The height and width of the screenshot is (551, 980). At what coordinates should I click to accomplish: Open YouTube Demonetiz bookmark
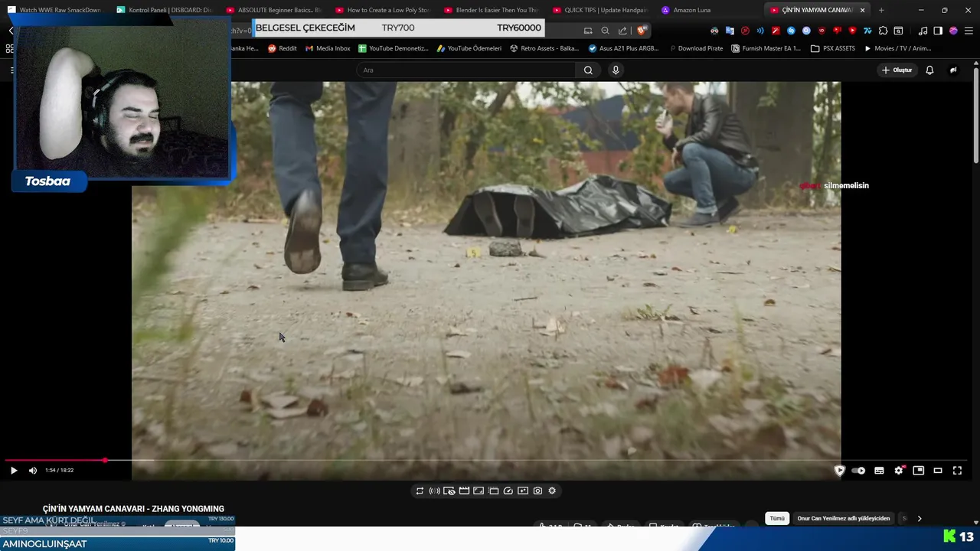click(394, 48)
